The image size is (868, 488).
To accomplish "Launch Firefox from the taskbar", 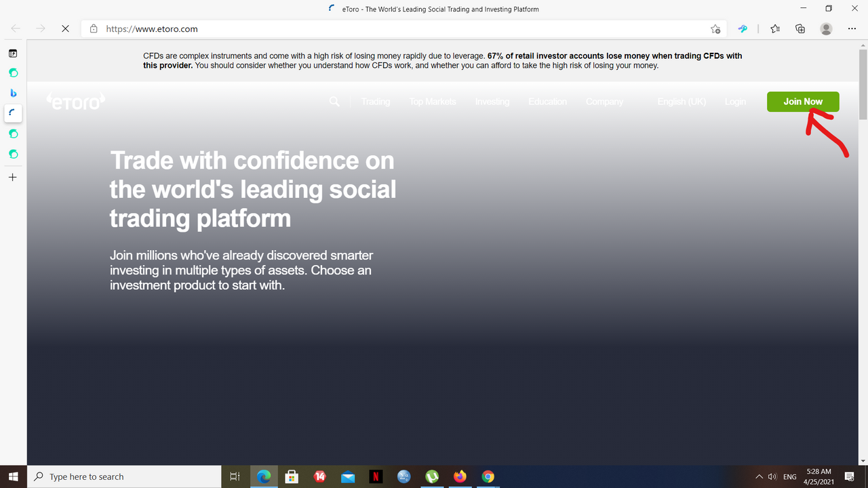I will point(460,476).
